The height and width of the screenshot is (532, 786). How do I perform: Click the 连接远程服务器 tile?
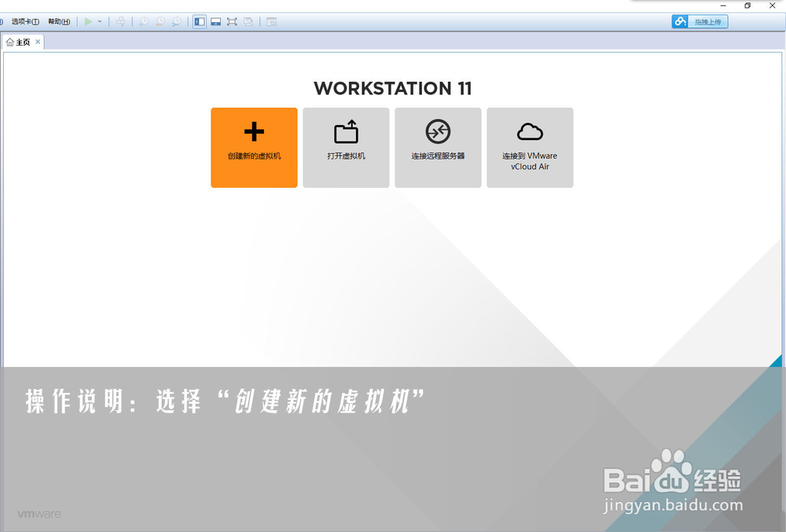(438, 148)
